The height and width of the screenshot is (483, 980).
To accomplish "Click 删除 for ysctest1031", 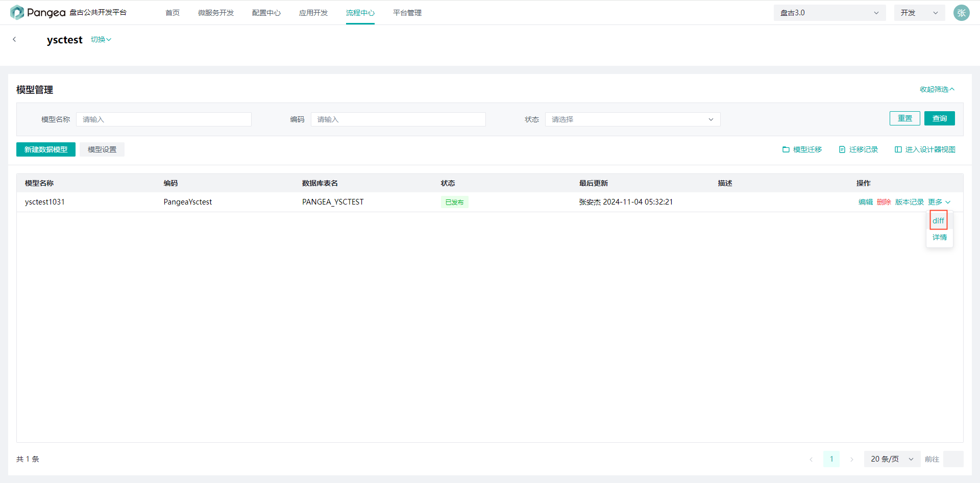I will [x=884, y=202].
